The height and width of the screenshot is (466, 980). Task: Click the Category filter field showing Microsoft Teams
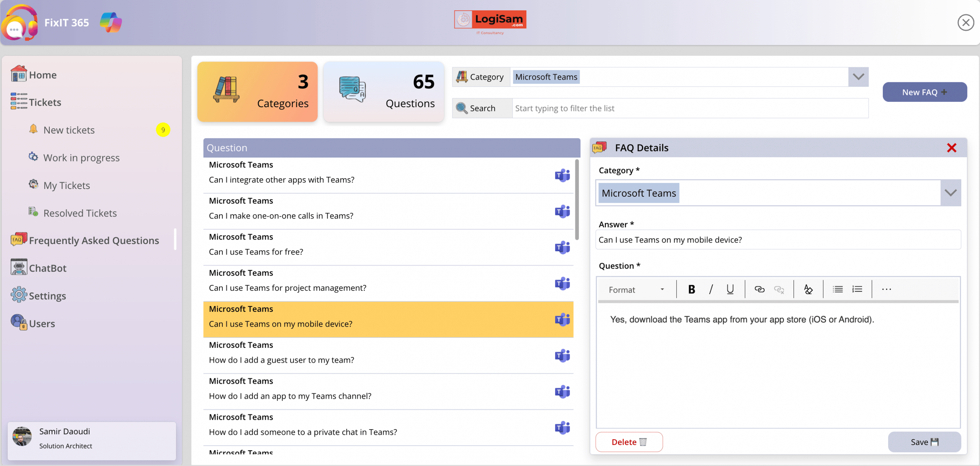(x=679, y=77)
